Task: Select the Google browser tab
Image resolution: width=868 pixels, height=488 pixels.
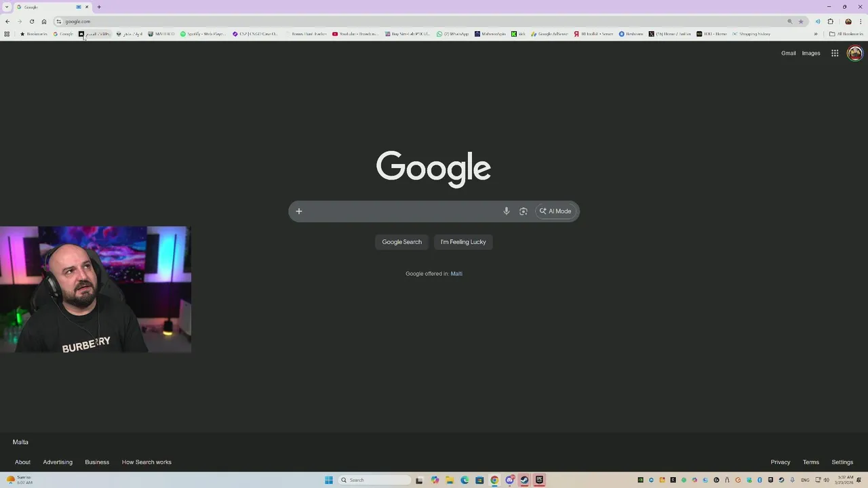Action: pos(53,7)
